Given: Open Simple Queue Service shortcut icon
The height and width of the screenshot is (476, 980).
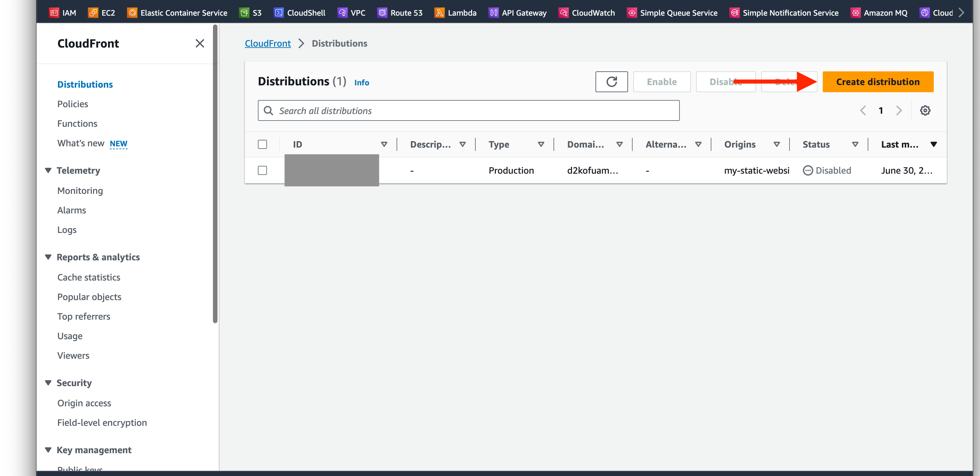Looking at the screenshot, I should (x=632, y=13).
